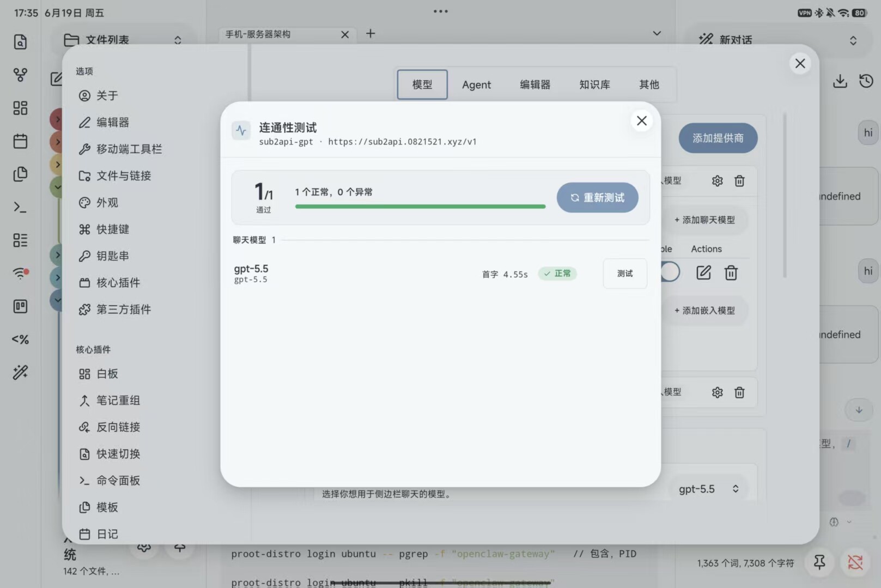Open the templates copy icon in left ribbon
Image resolution: width=881 pixels, height=588 pixels.
pos(20,174)
